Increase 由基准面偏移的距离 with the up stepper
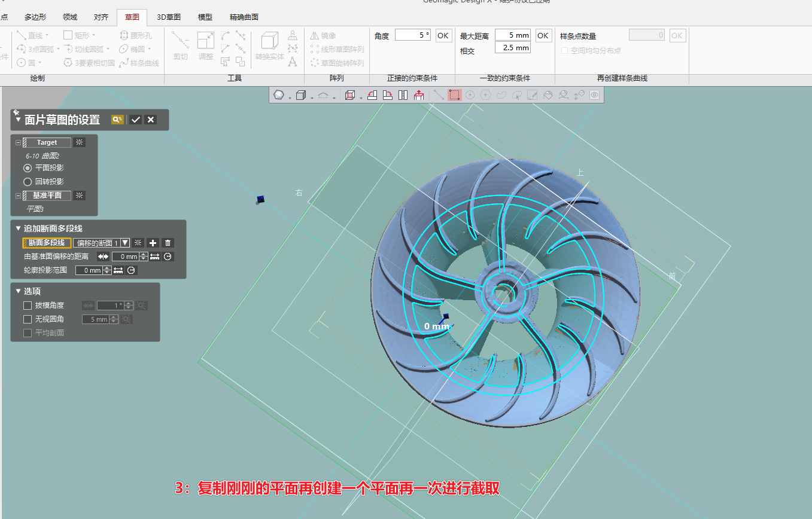The height and width of the screenshot is (519, 812). pyautogui.click(x=142, y=254)
